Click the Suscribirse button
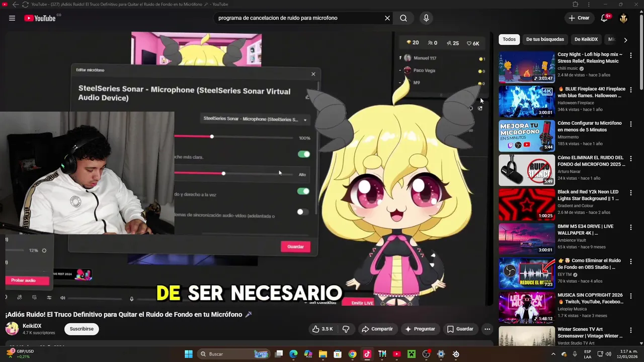 click(82, 329)
